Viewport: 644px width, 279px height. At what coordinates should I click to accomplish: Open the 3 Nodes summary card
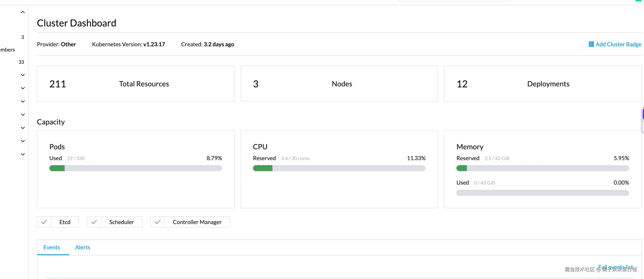click(339, 84)
